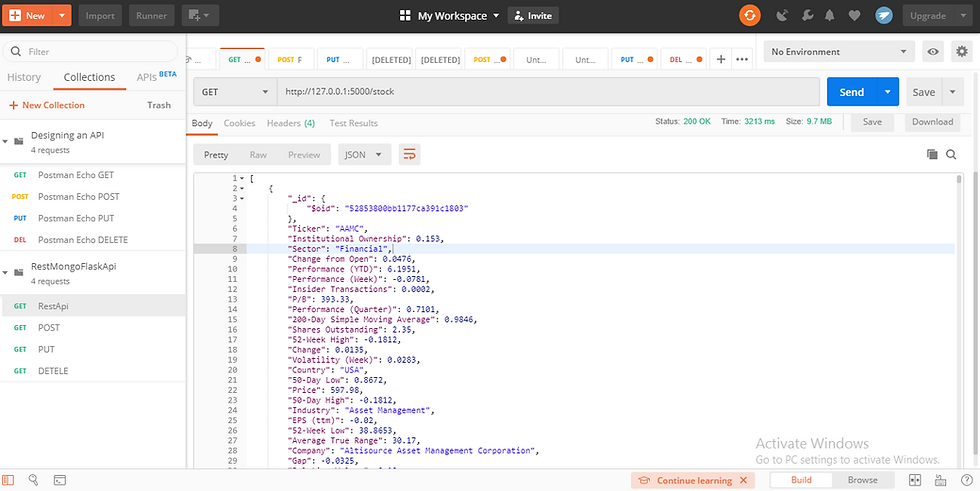Open the response Headers (4) tab
Image resolution: width=980 pixels, height=491 pixels.
(291, 123)
